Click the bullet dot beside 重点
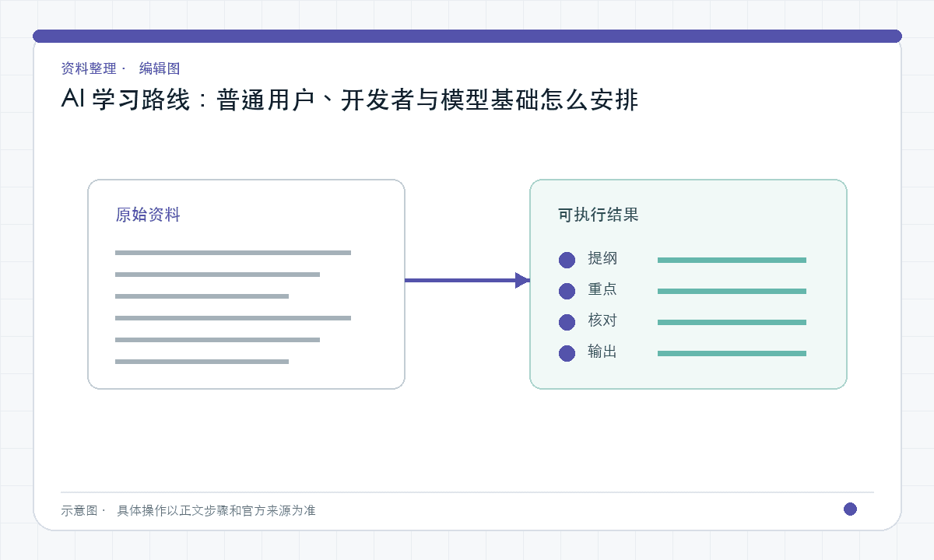 tap(567, 292)
